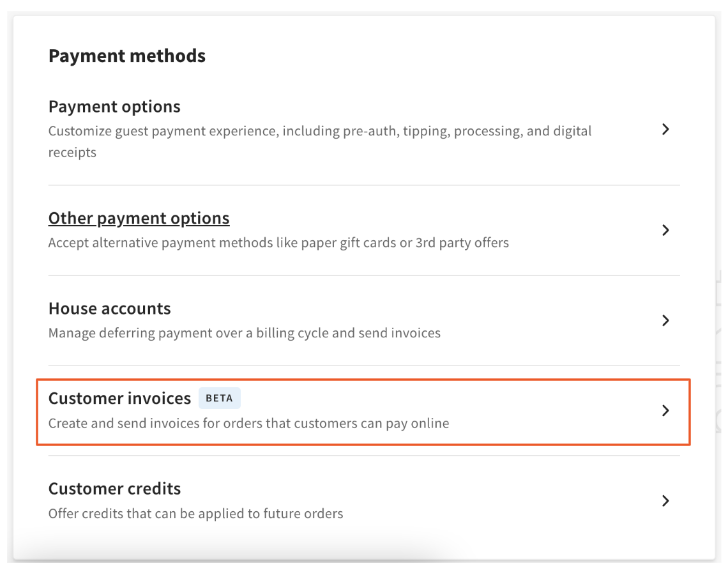Click the Customer credits chevron arrow

pyautogui.click(x=665, y=500)
